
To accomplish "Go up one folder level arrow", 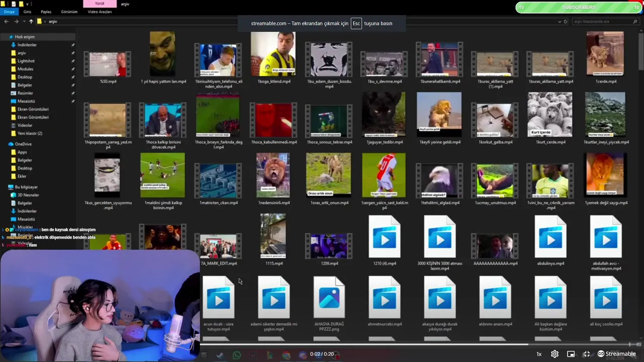I will pos(31,22).
